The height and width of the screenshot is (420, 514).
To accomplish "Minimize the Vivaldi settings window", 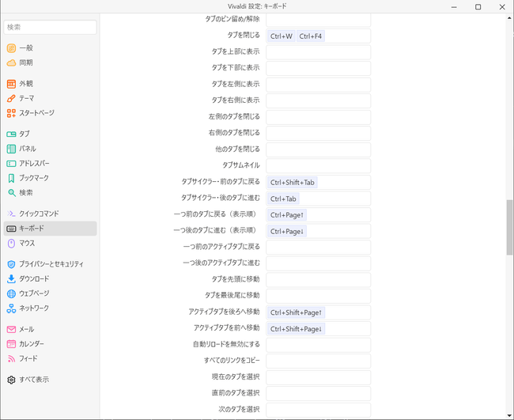I will 454,7.
